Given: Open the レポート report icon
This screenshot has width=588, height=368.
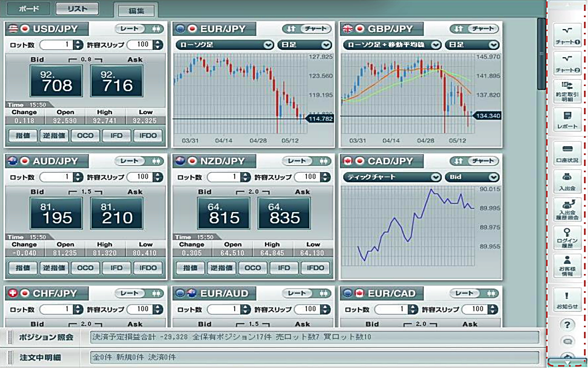Looking at the screenshot, I should point(567,119).
